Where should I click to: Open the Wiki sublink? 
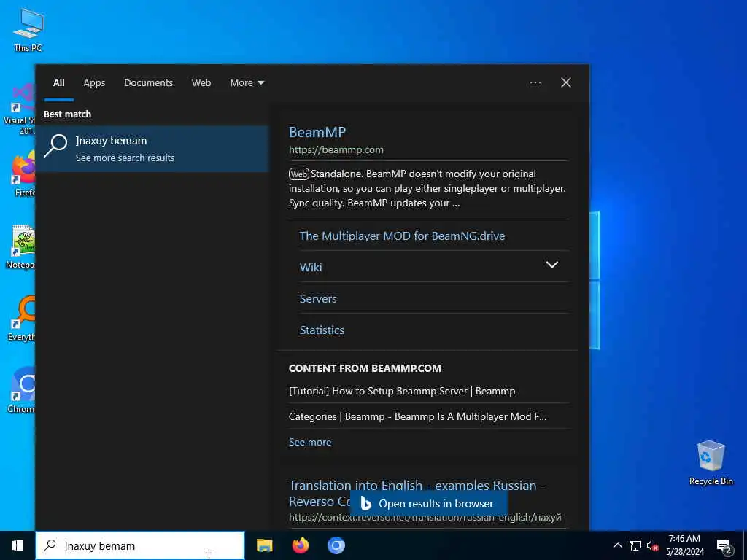tap(311, 267)
